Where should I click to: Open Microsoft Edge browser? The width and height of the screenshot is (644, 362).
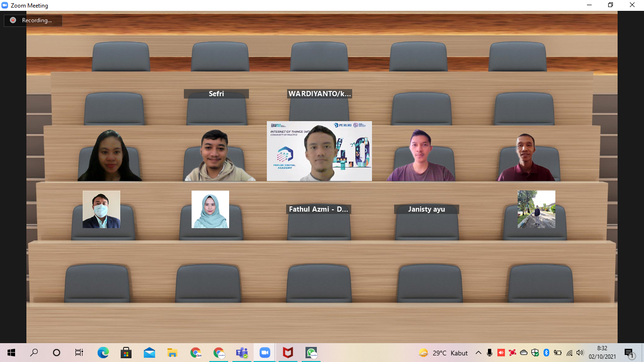click(x=103, y=353)
